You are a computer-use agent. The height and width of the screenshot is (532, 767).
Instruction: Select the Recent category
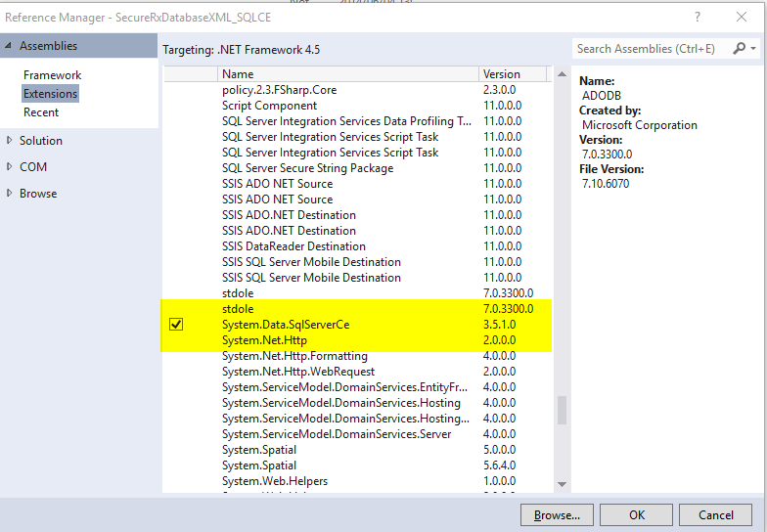click(x=41, y=111)
